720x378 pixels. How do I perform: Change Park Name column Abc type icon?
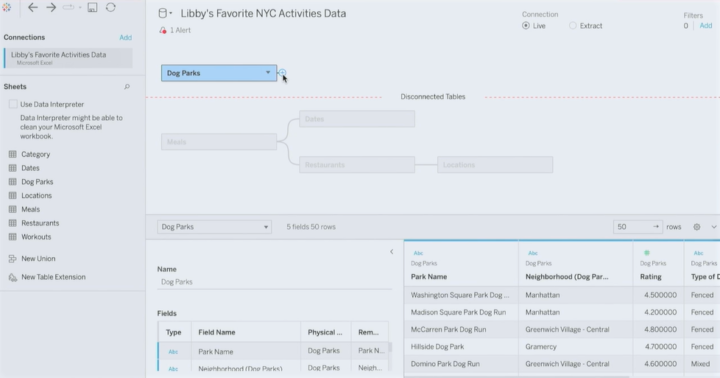click(418, 253)
